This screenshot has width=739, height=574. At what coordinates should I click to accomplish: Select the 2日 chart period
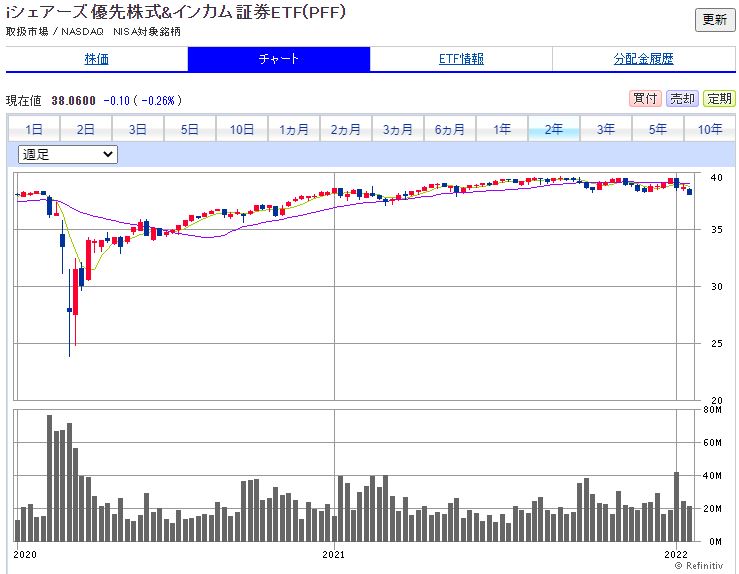click(86, 129)
